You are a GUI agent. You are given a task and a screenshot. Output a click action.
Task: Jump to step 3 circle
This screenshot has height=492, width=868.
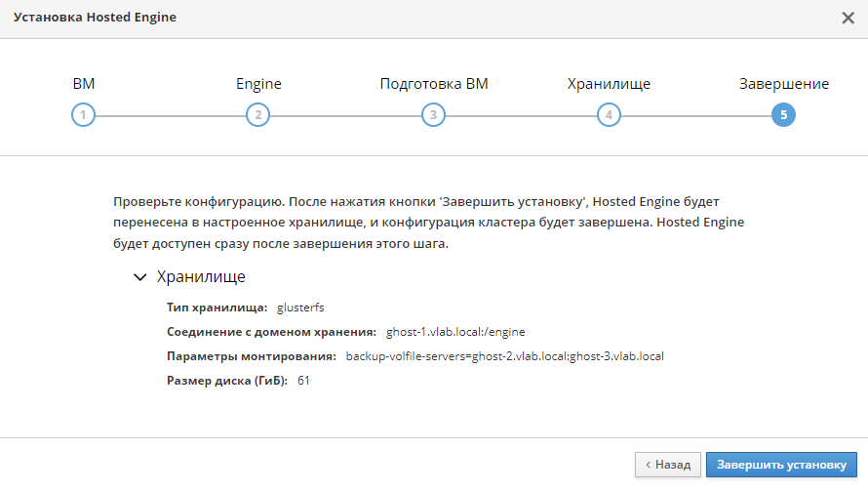click(x=433, y=114)
